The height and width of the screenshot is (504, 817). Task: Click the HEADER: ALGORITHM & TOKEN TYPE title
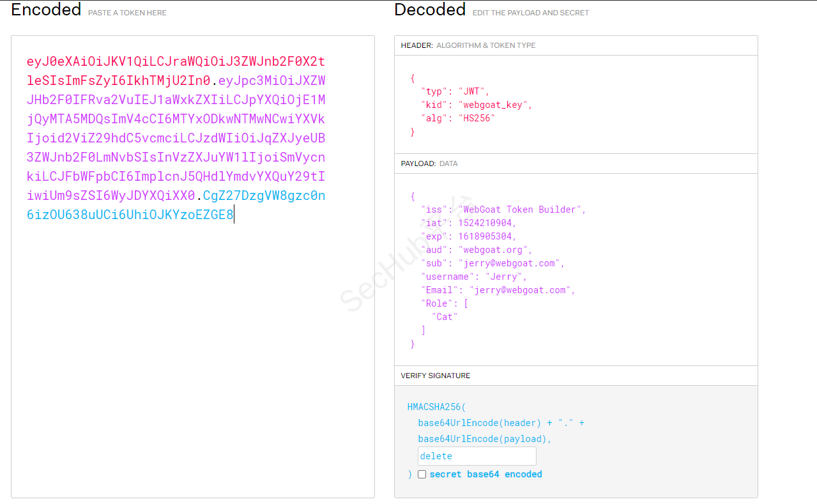468,45
